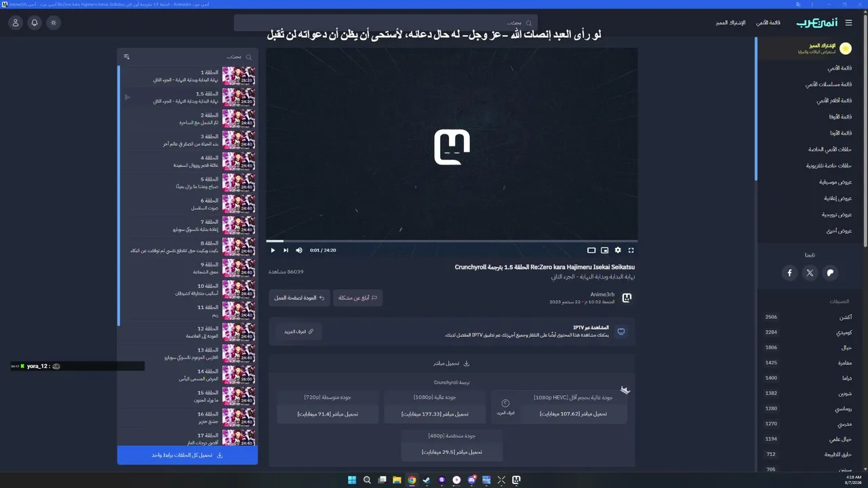This screenshot has width=868, height=488.
Task: Mute the video player volume
Action: click(x=299, y=250)
